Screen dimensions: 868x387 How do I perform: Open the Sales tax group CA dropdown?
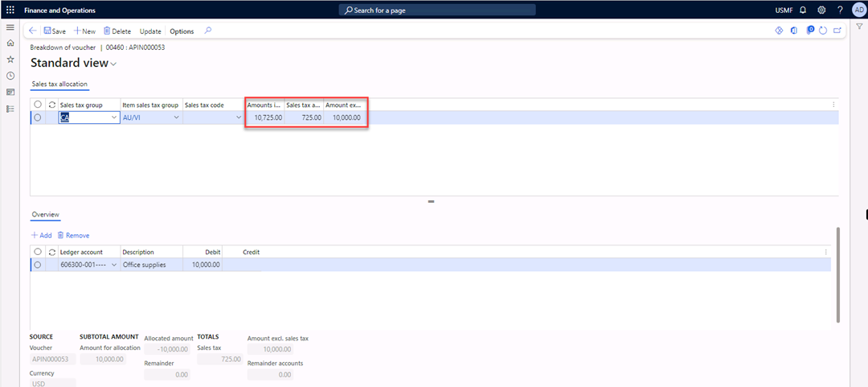click(x=114, y=117)
